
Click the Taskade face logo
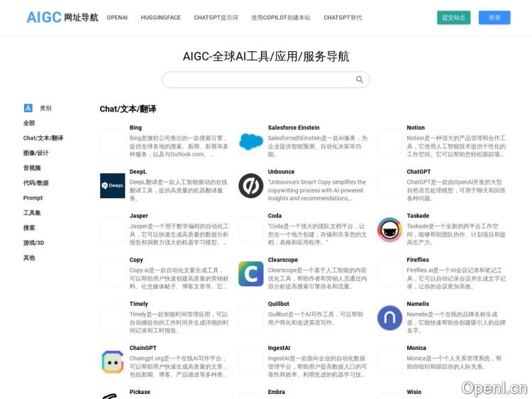(x=389, y=229)
